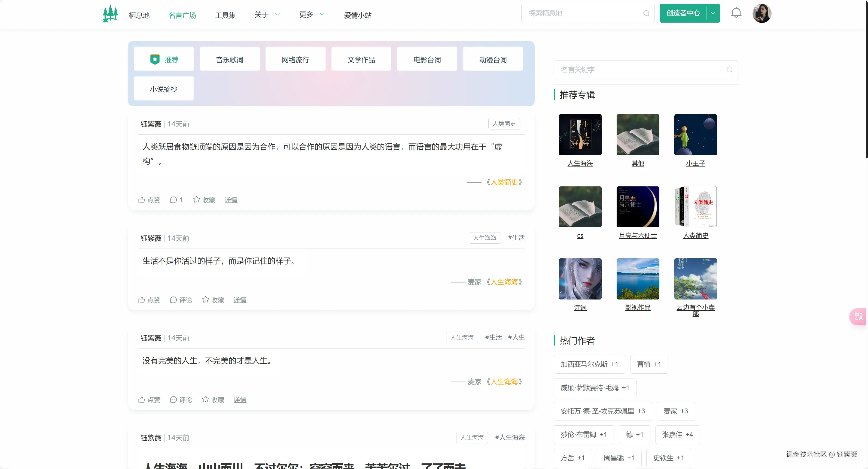Click the 推荐 badge icon
Viewport: 868px width, 469px height.
pyautogui.click(x=155, y=59)
